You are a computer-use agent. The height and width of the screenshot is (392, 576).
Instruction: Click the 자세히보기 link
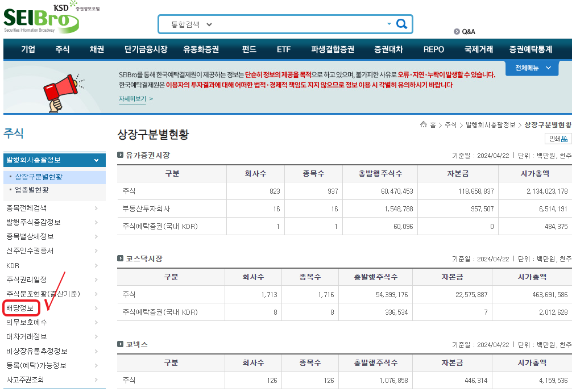pos(135,99)
